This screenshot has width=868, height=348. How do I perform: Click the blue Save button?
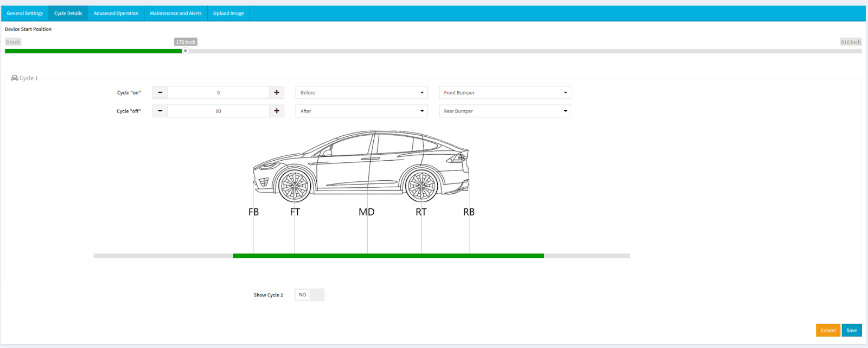pyautogui.click(x=852, y=330)
